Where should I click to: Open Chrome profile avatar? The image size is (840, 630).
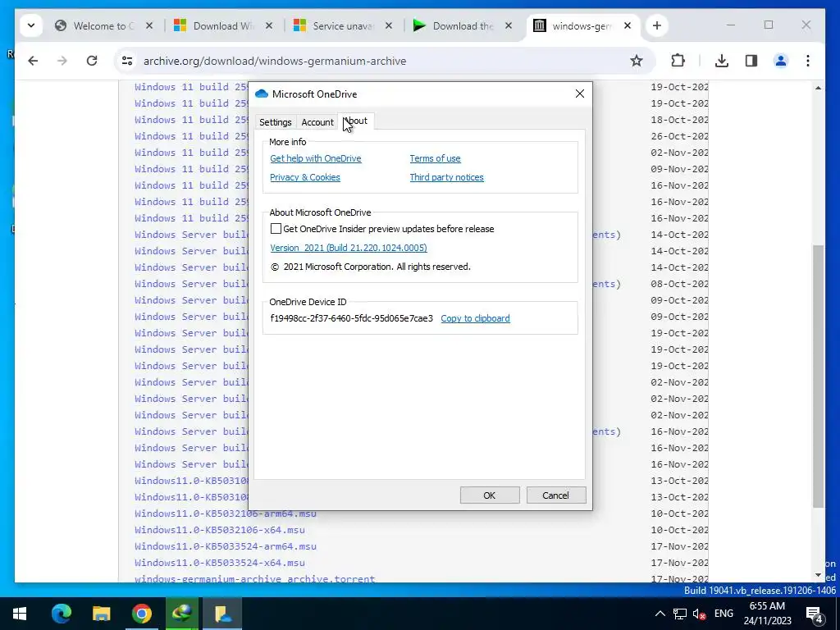(x=781, y=61)
